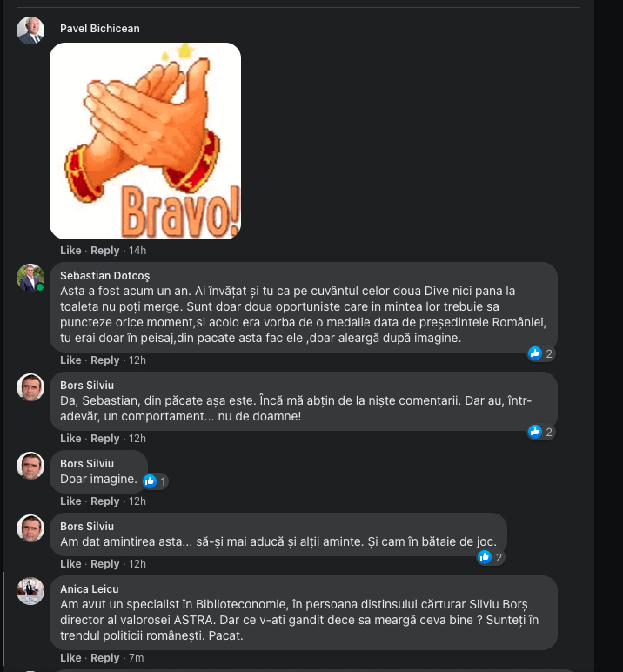Open Pavel Bichicean's name link
The width and height of the screenshot is (623, 672).
click(x=100, y=28)
